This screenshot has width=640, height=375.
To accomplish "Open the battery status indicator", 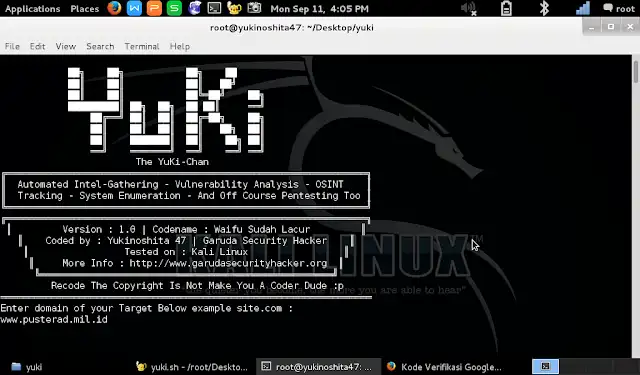I will 506,9.
